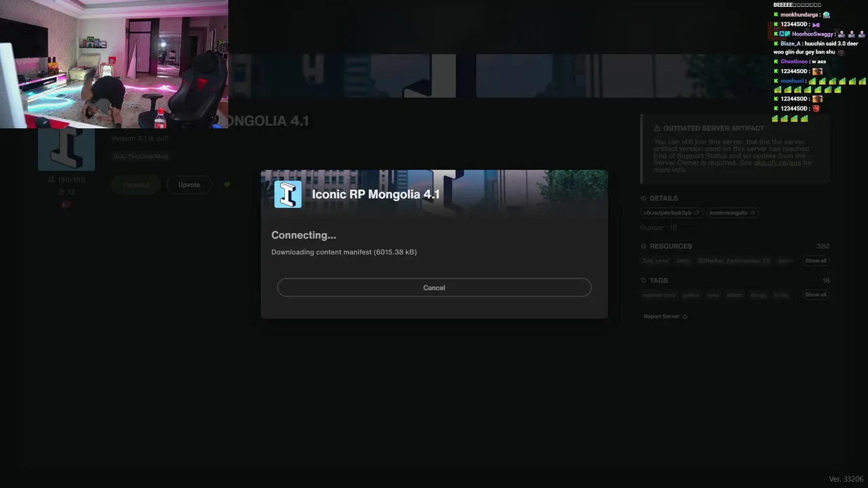Image resolution: width=868 pixels, height=488 pixels.
Task: Toggle the heart favorite icon
Action: pos(227,185)
